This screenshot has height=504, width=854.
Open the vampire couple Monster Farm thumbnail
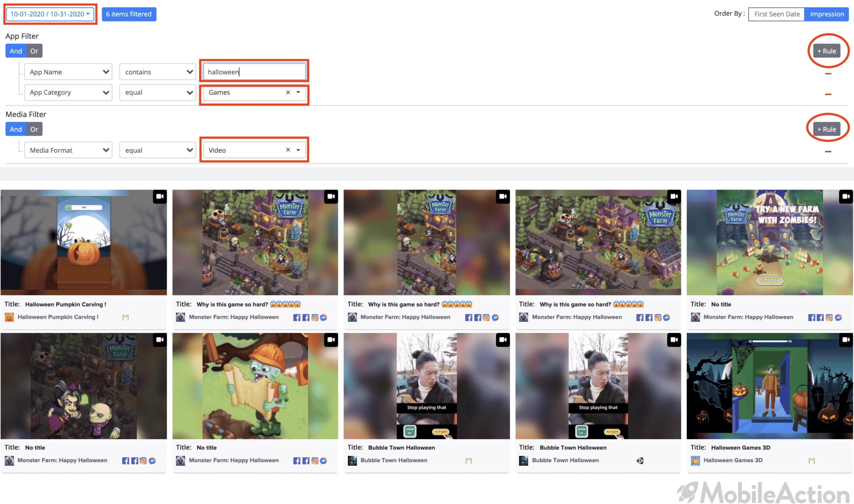click(83, 386)
